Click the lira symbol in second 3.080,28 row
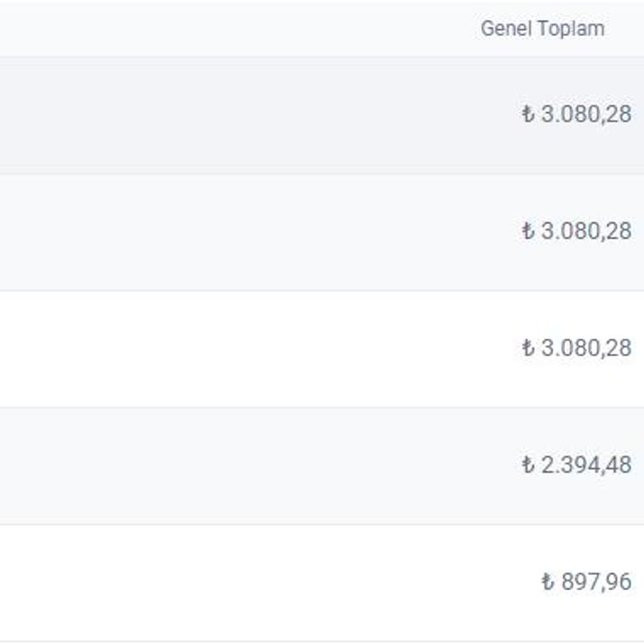The width and height of the screenshot is (644, 644). (x=527, y=231)
